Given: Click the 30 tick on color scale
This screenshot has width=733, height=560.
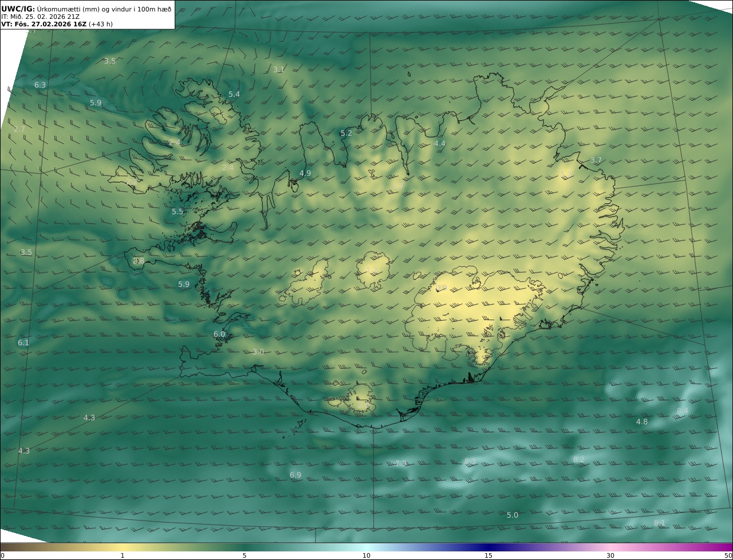Looking at the screenshot, I should (x=610, y=555).
